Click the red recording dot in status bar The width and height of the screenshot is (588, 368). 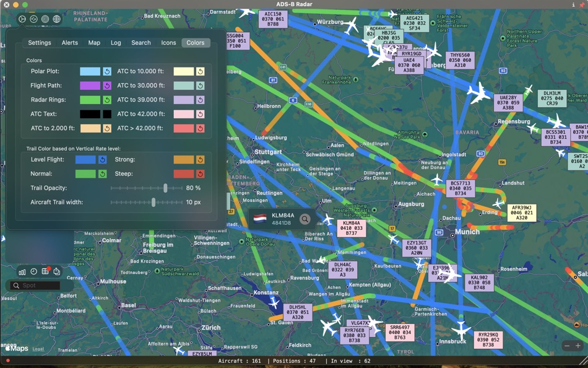[x=8, y=361]
